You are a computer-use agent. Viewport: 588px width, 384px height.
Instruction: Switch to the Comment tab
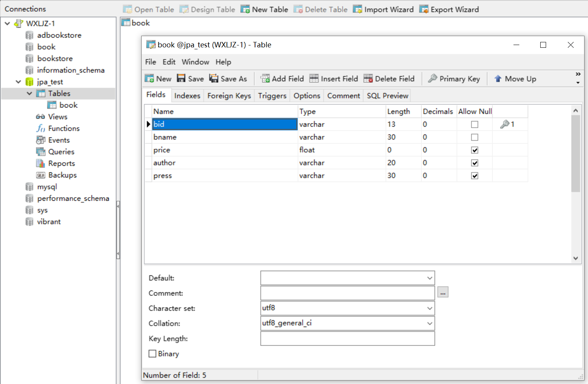(343, 96)
